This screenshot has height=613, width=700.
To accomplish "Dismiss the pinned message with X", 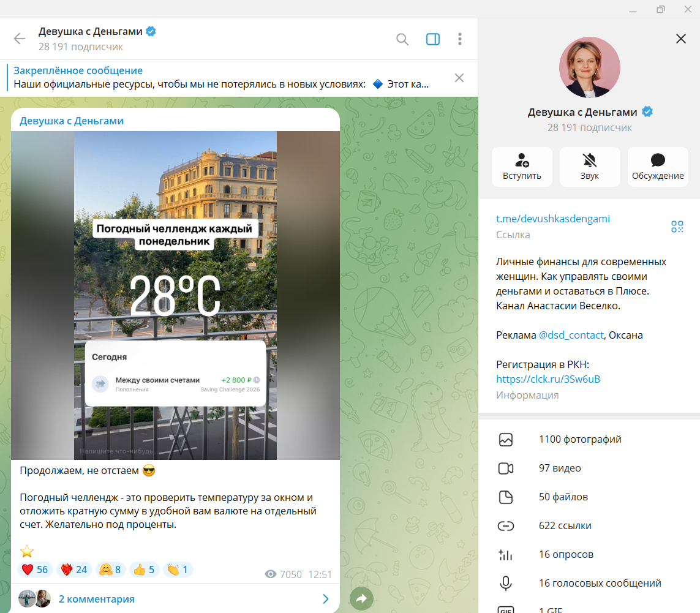I will [459, 78].
